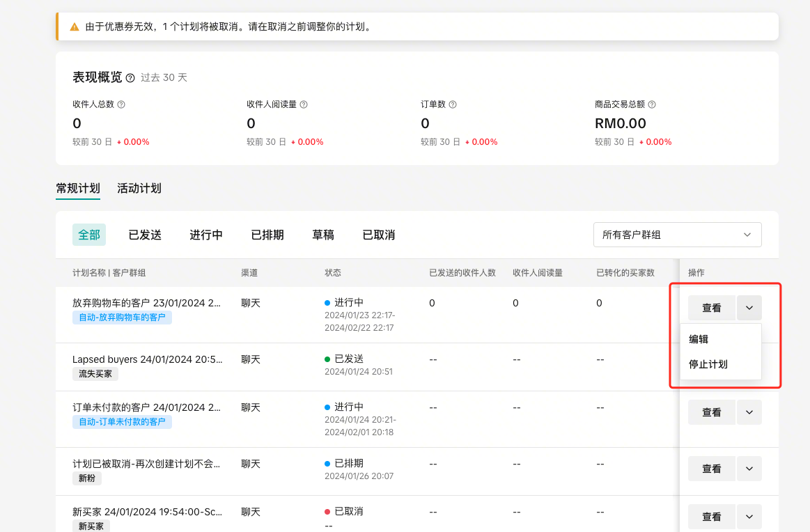Click the warning icon in alert banner
The image size is (810, 532).
pyautogui.click(x=75, y=27)
